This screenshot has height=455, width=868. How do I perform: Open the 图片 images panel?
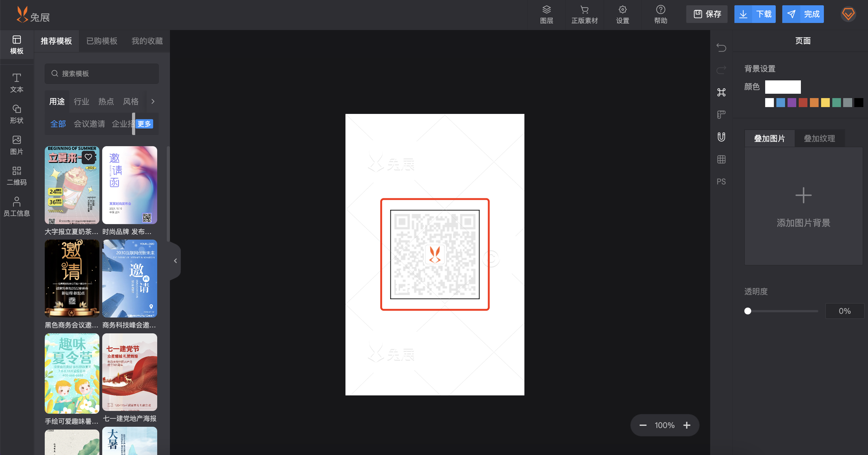16,145
